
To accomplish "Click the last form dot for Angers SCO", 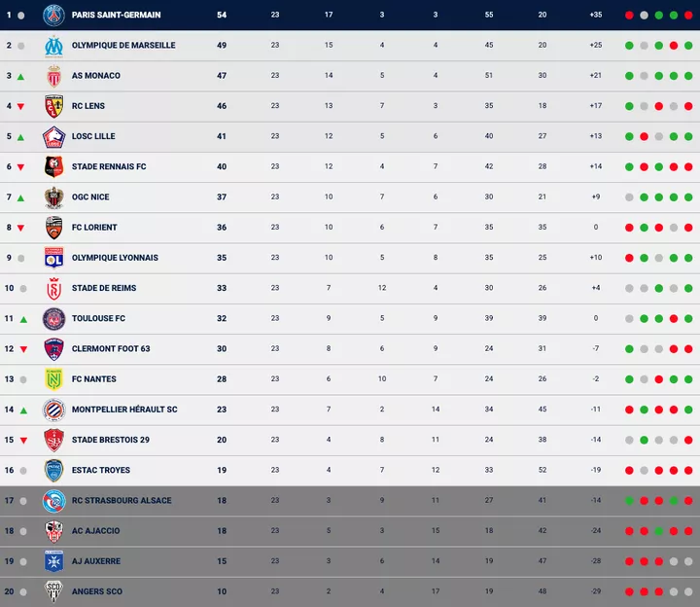I will (x=688, y=591).
